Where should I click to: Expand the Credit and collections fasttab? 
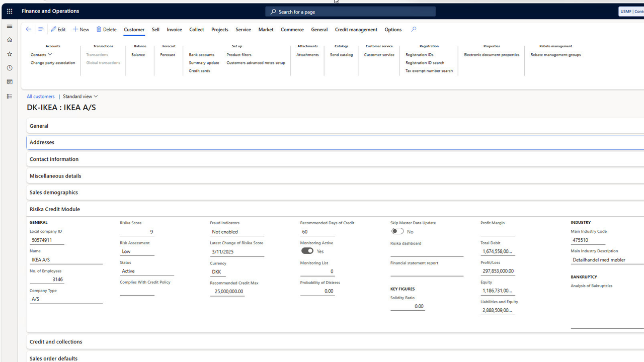click(335, 342)
